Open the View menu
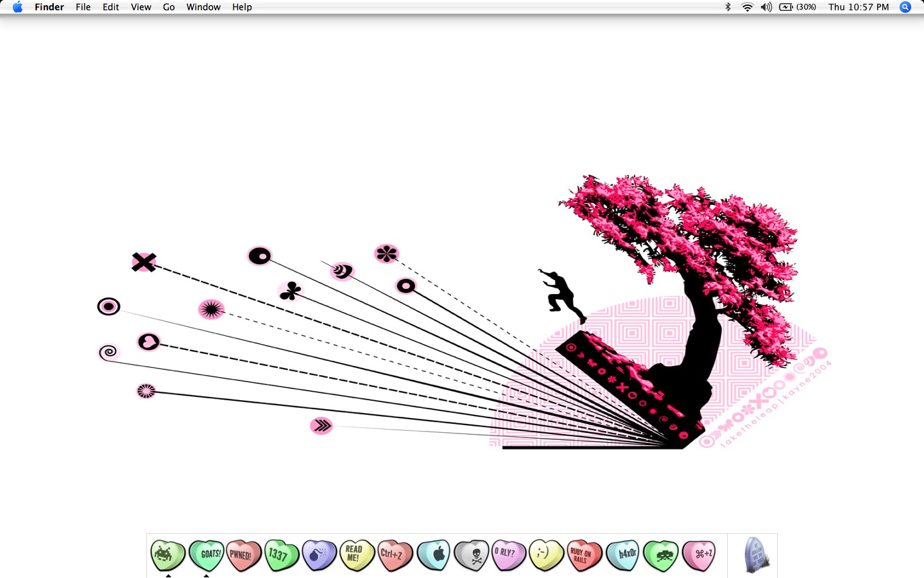Screen dimensions: 924x578 coord(141,7)
